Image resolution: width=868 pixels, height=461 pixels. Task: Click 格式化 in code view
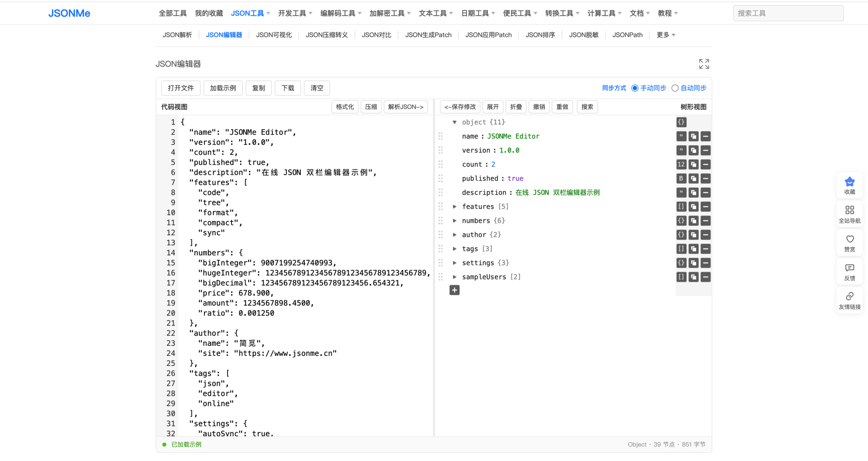click(345, 107)
